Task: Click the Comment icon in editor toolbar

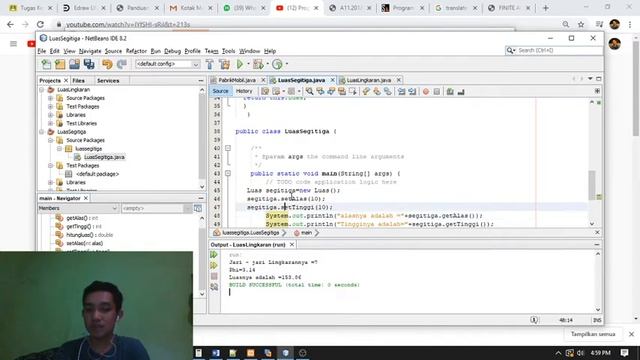Action: (x=450, y=91)
